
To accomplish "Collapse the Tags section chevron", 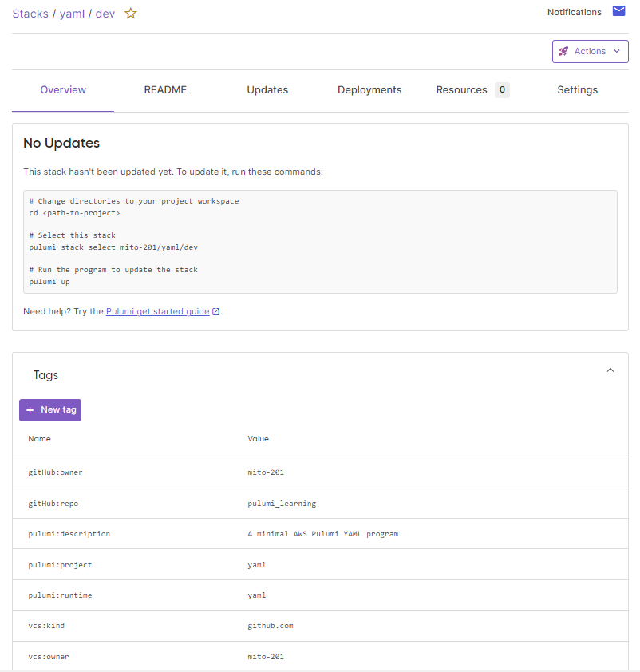I will click(610, 370).
